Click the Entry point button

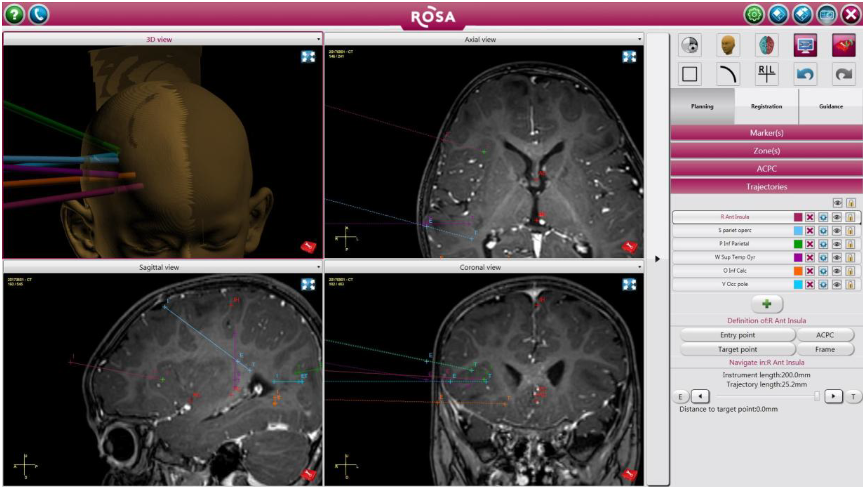coord(737,335)
